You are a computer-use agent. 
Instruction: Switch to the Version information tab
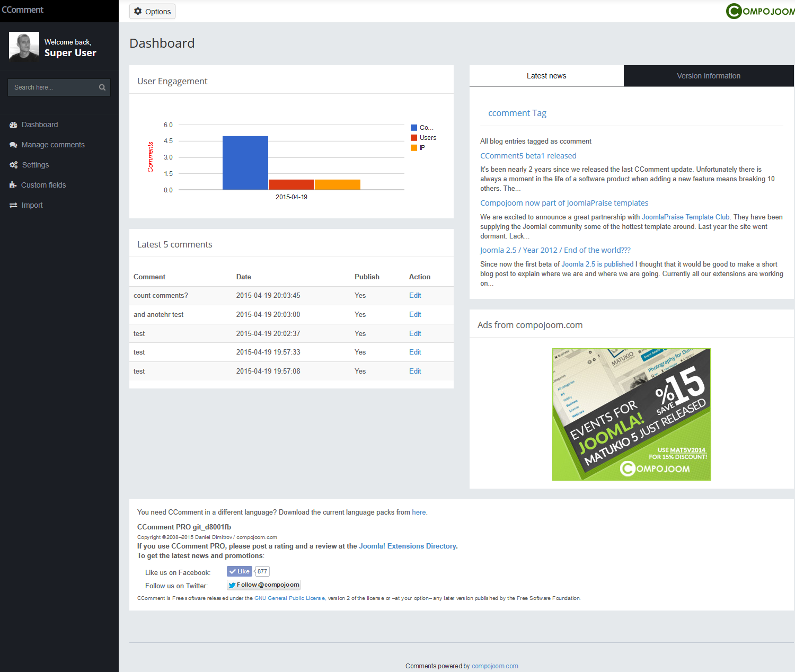point(709,76)
